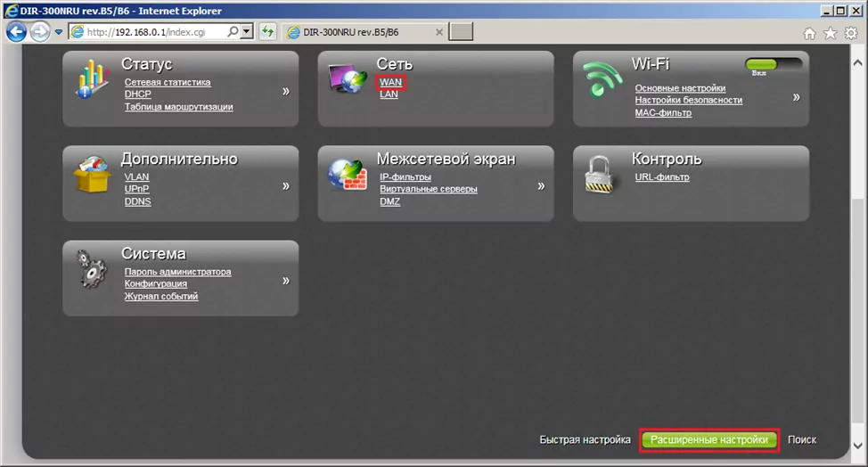Open the DHCP link under Статус
868x467 pixels.
click(137, 94)
